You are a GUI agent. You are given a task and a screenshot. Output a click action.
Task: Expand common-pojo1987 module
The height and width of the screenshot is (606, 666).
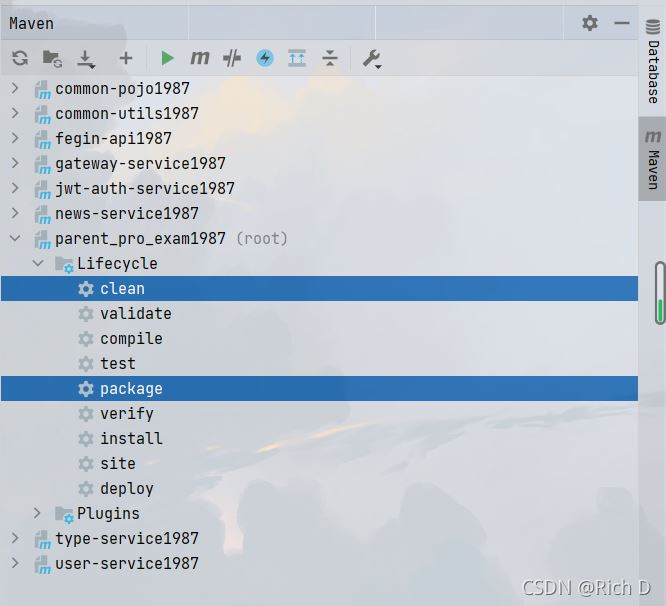coord(15,88)
